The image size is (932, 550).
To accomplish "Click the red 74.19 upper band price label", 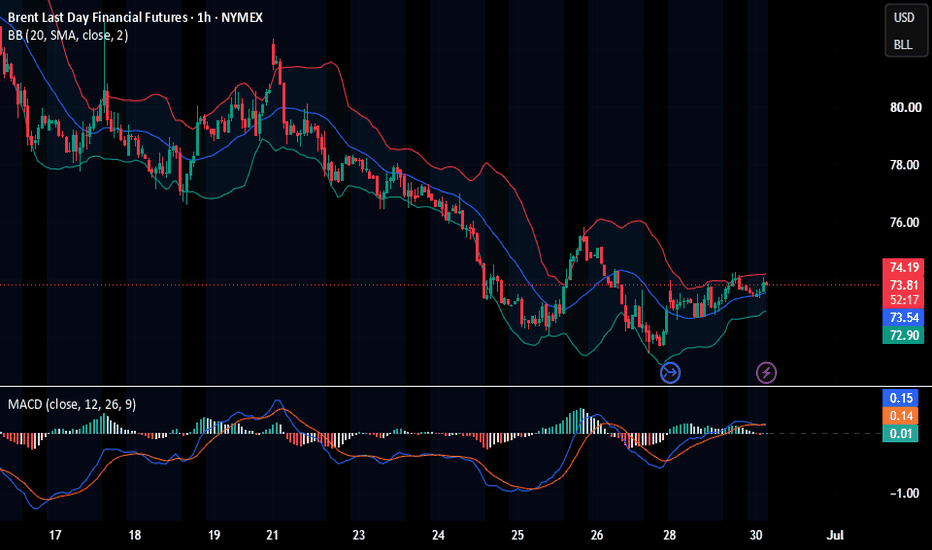I will (903, 268).
